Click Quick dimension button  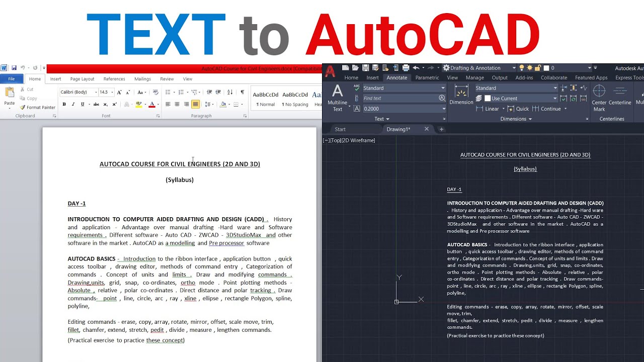518,109
